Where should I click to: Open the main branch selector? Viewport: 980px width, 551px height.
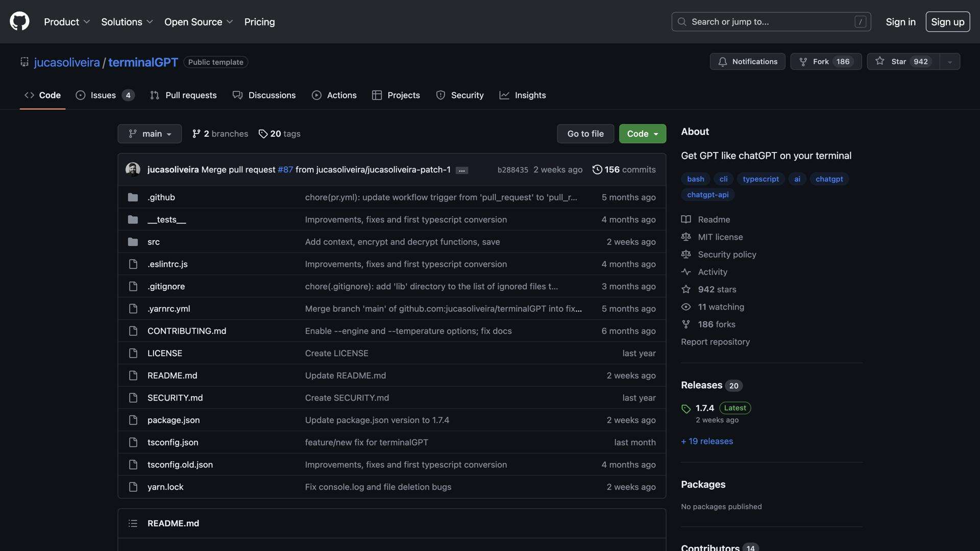(x=149, y=133)
